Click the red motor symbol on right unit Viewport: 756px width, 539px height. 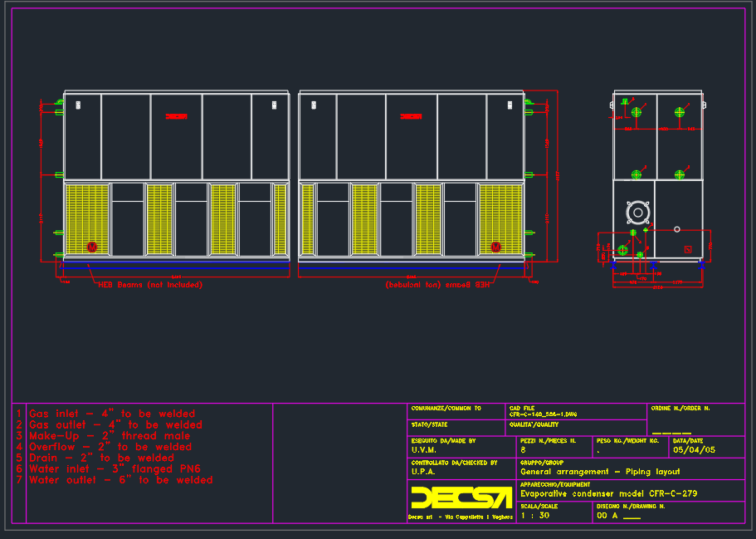(x=495, y=247)
